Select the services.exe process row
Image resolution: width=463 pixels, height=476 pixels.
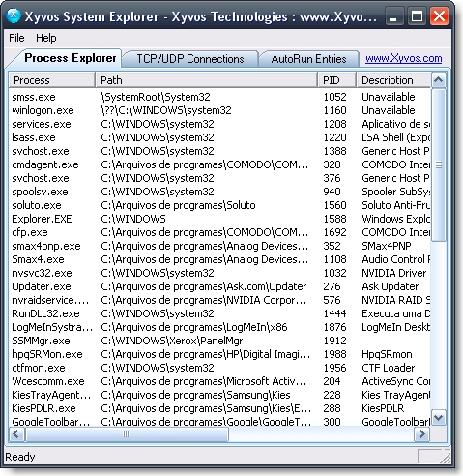pos(219,124)
